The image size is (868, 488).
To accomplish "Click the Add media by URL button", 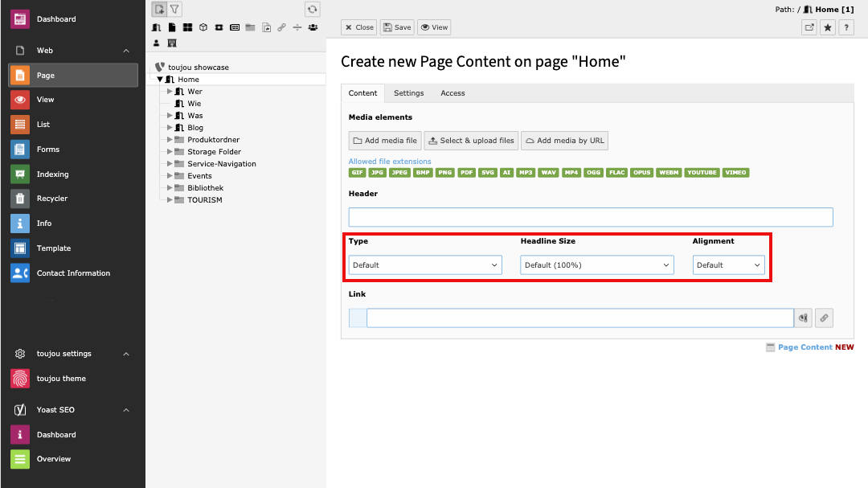I will pos(564,141).
